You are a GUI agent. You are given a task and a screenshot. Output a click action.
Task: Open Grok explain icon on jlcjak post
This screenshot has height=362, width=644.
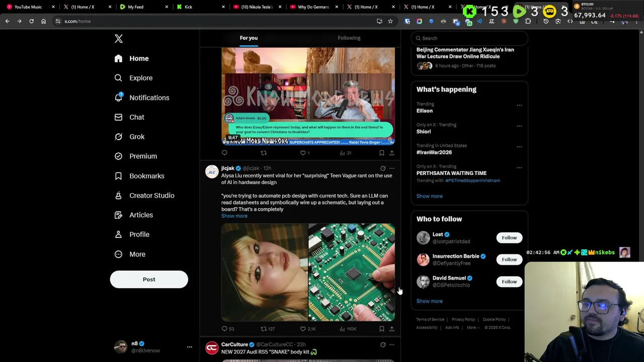tap(383, 168)
